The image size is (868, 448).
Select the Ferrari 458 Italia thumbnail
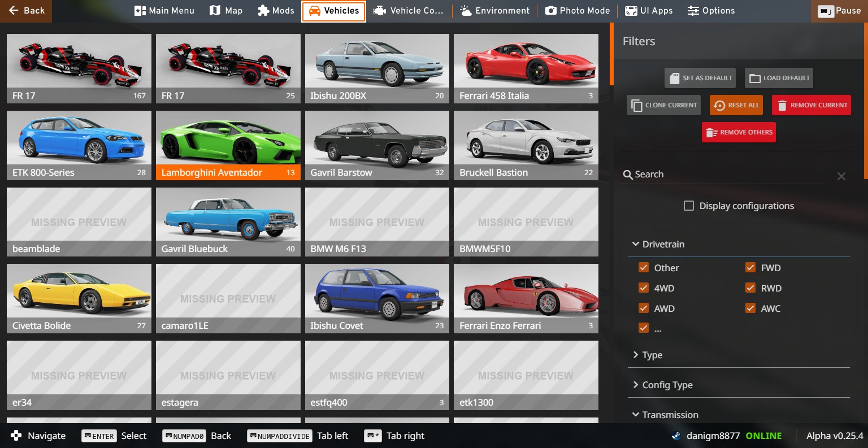(x=526, y=68)
